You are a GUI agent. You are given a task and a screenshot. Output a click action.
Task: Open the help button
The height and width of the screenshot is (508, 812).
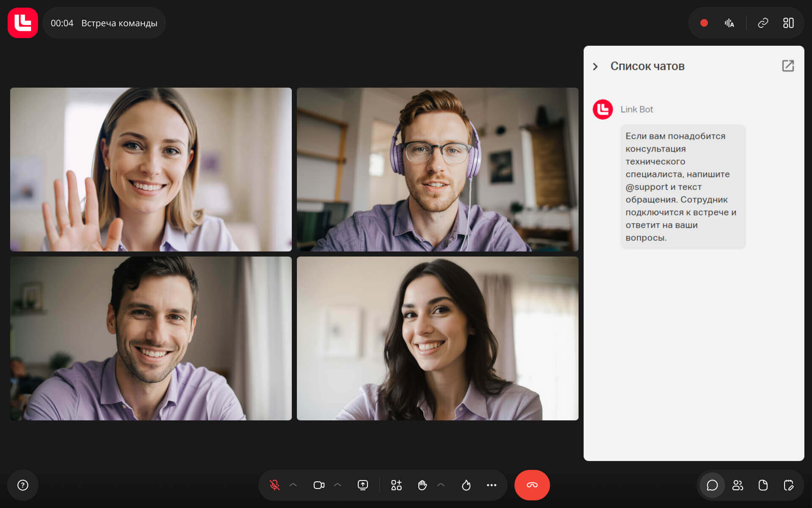[23, 485]
